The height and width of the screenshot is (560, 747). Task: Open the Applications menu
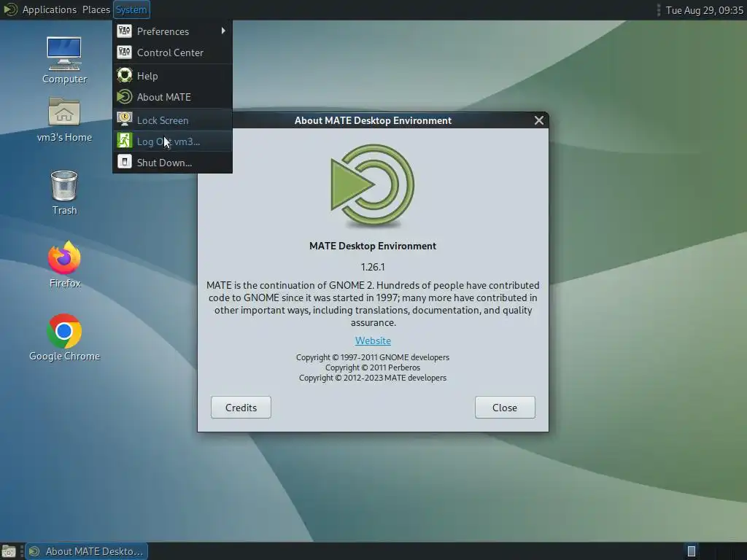[49, 9]
